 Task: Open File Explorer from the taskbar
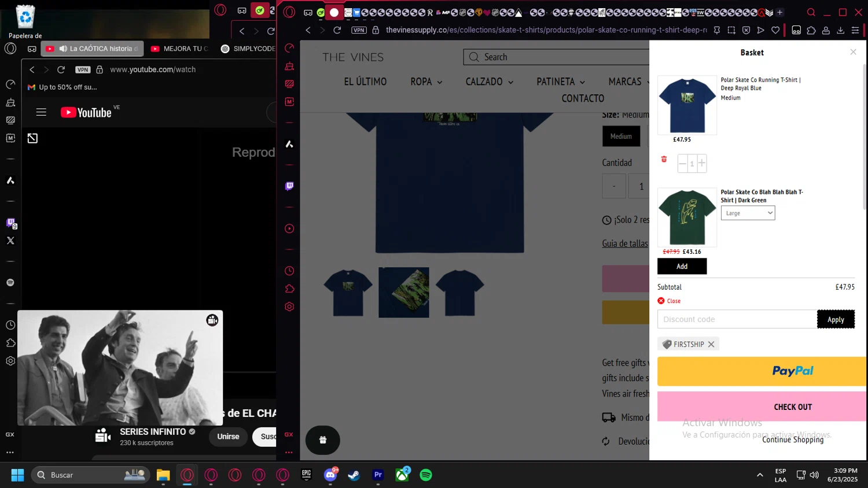tap(163, 475)
